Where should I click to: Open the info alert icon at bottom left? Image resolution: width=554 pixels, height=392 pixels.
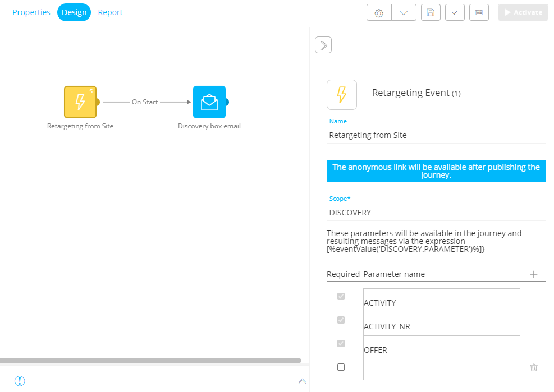[20, 381]
